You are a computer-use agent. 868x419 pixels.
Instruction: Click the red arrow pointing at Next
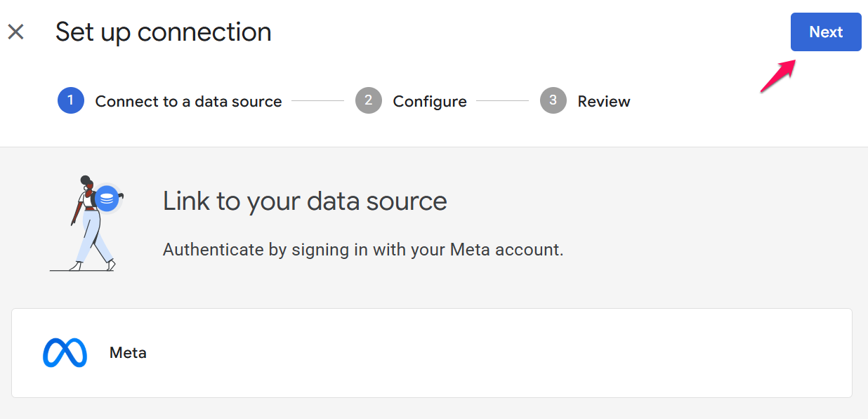[777, 77]
